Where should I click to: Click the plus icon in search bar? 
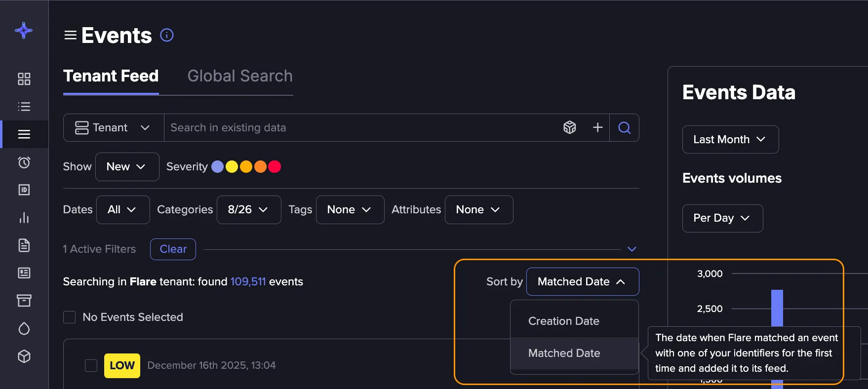597,127
